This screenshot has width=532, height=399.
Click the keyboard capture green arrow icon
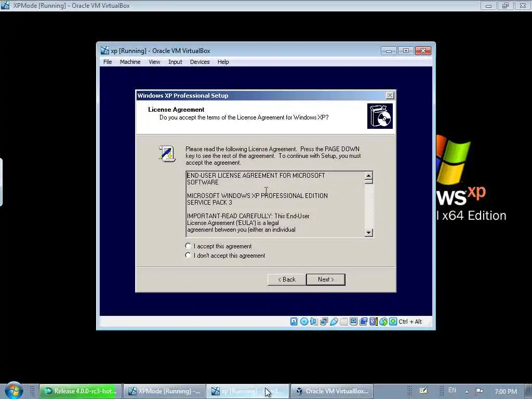coord(393,321)
